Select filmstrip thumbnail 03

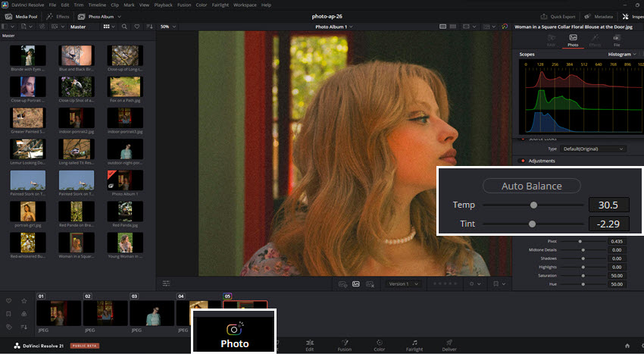click(x=152, y=313)
